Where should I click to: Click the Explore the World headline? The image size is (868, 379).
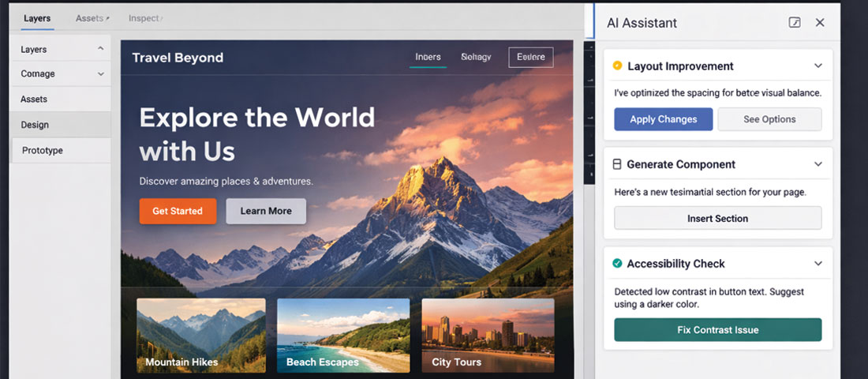[257, 134]
